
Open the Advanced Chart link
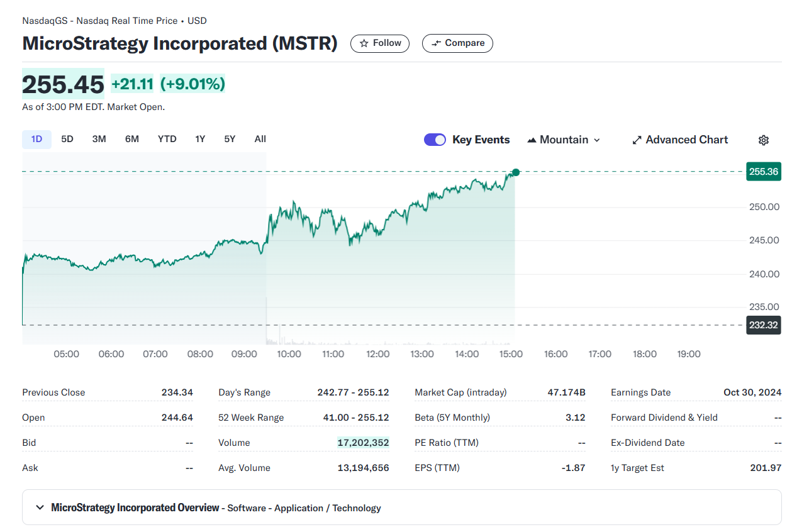[x=686, y=140]
